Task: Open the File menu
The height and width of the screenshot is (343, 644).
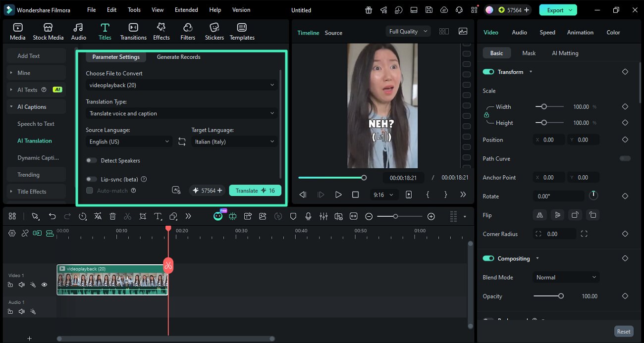Action: click(92, 10)
